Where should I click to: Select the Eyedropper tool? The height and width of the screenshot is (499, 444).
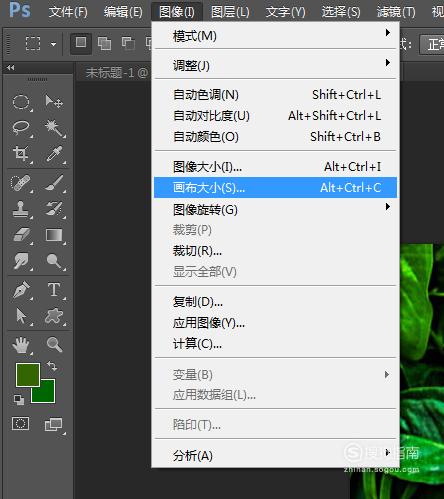[x=55, y=154]
